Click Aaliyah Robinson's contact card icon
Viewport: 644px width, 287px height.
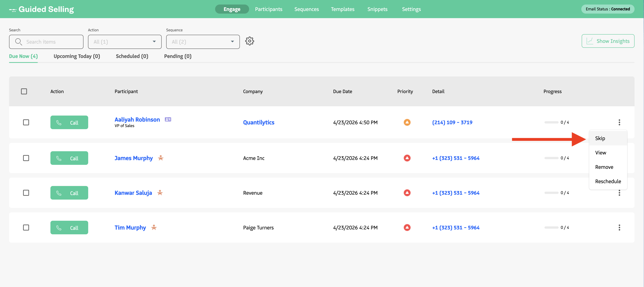tap(168, 120)
